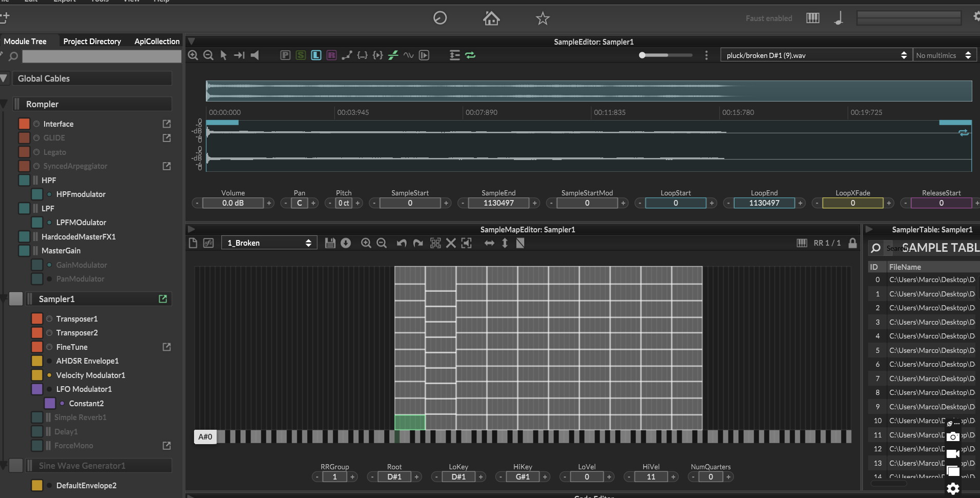Lock the RR group with padlock icon

(x=853, y=243)
